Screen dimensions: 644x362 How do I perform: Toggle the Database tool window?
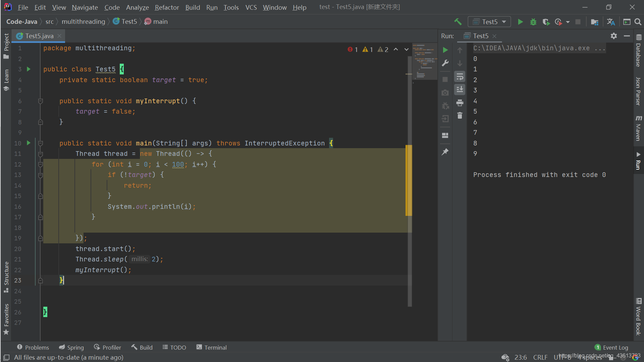click(x=638, y=51)
